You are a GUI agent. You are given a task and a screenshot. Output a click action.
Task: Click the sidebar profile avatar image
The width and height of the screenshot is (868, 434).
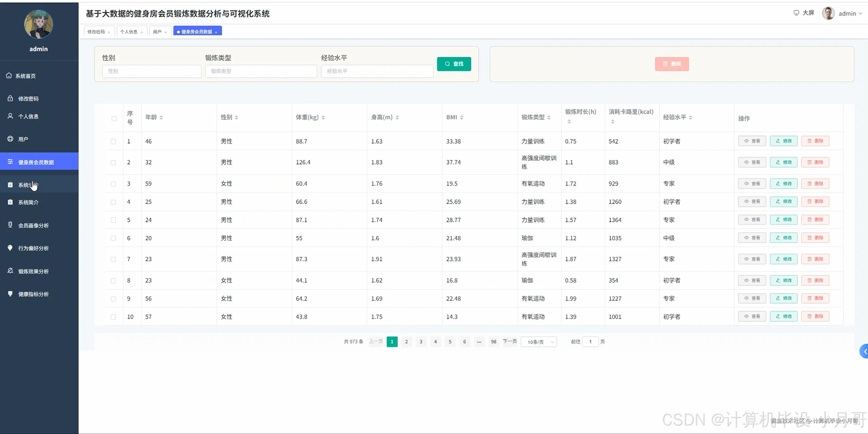coord(38,24)
